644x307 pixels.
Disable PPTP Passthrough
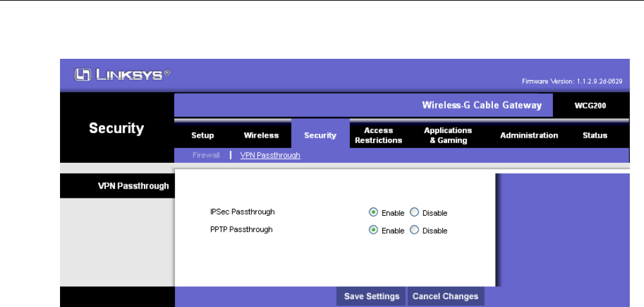click(x=414, y=230)
